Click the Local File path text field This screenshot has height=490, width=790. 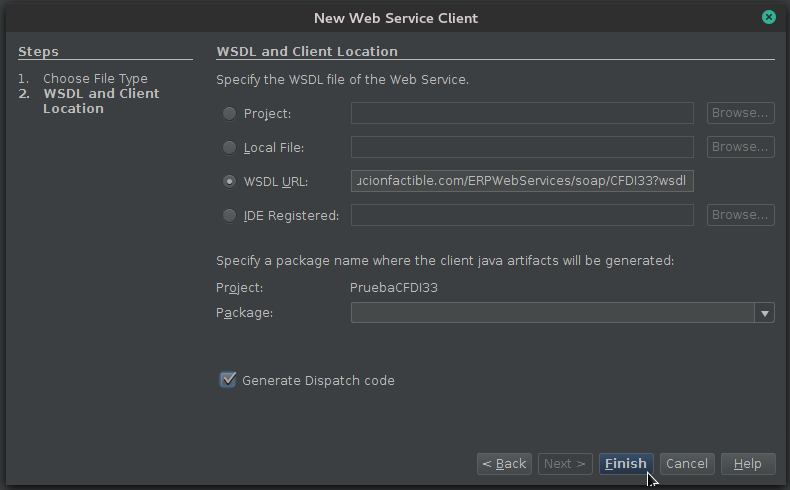(x=522, y=147)
